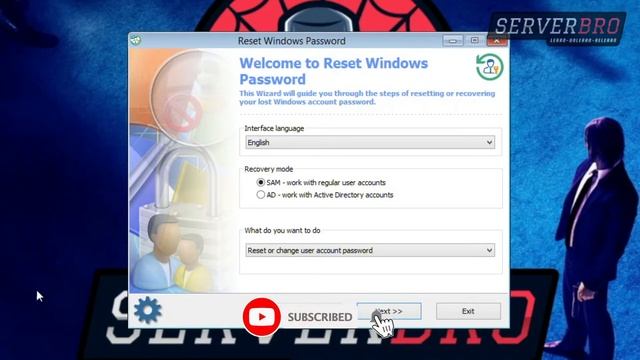This screenshot has width=640, height=360.
Task: Click the 'This Wizard will guide you' description text
Action: coord(367,98)
